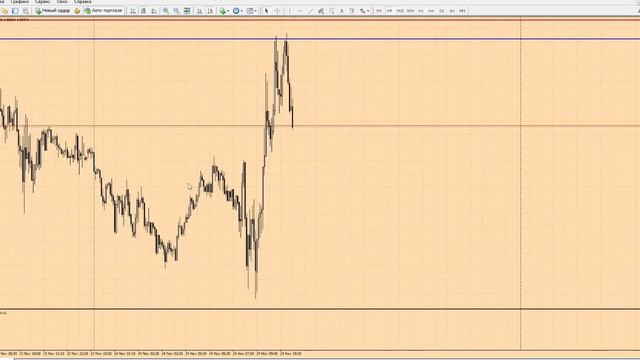Click the coins icon left of Авто-торговля
The height and width of the screenshot is (360, 640).
[77, 11]
